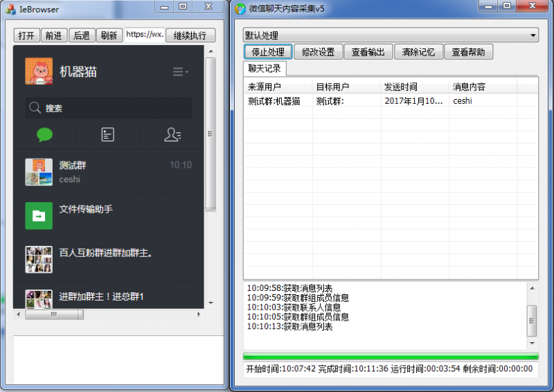Click the IeBrowser window title icon

(10, 9)
